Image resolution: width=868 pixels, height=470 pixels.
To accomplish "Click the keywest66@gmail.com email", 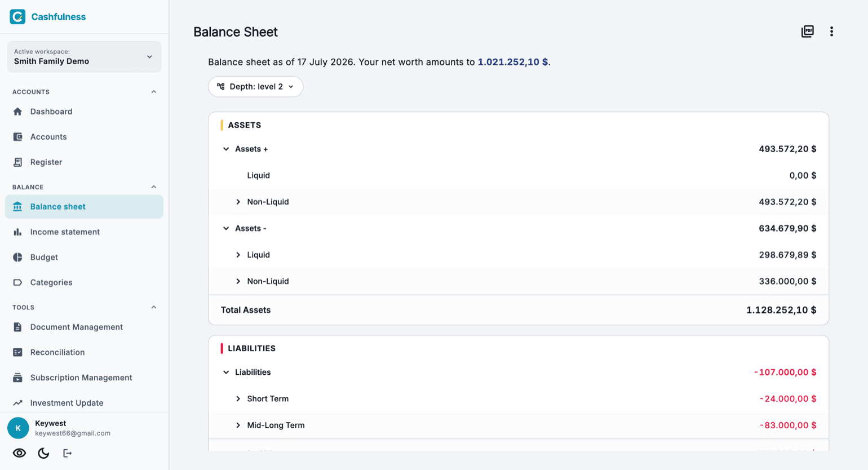I will [x=73, y=433].
